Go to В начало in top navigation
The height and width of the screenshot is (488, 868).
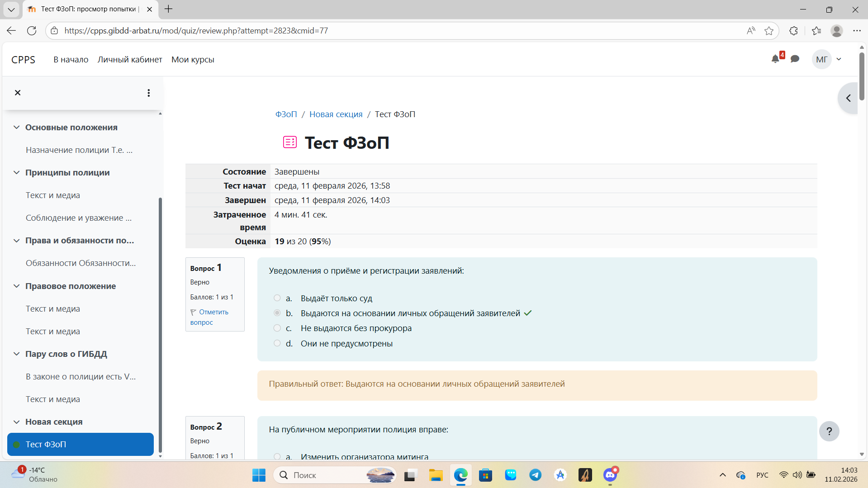(x=71, y=60)
